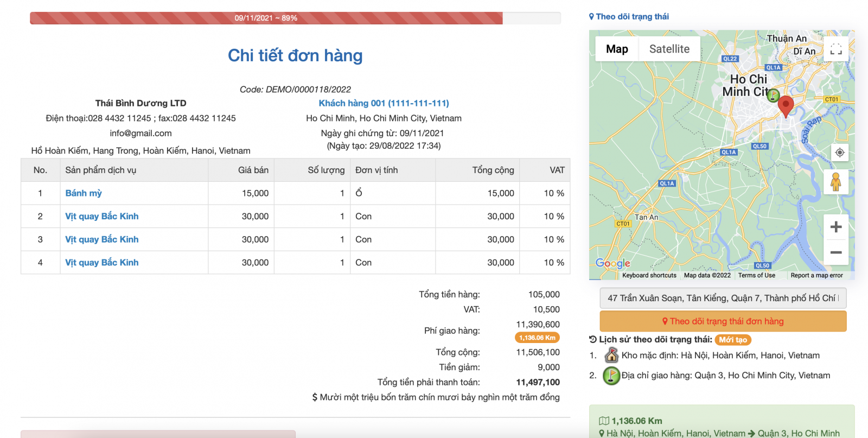Screen dimensions: 868x438
Task: Open the Bánh mỳ product link
Action: point(84,193)
